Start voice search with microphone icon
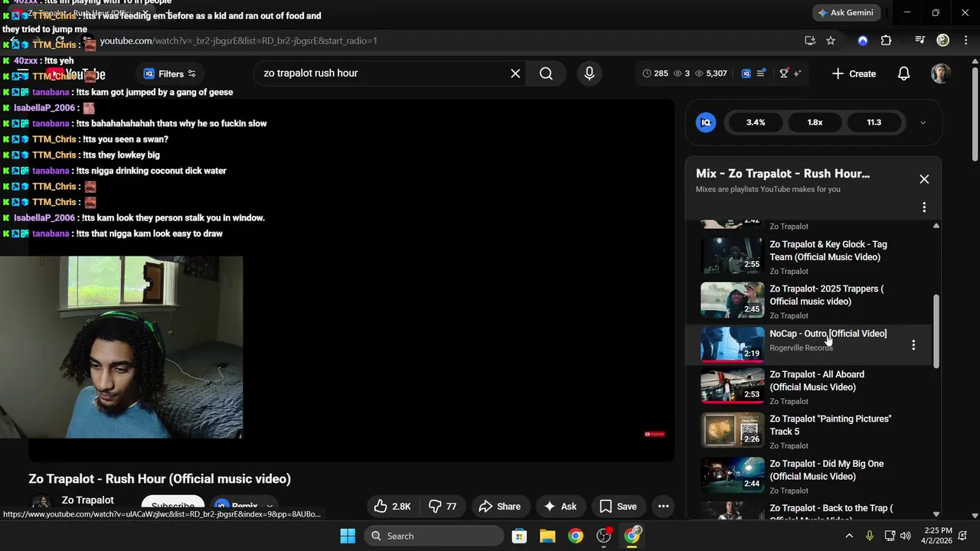The image size is (980, 551). pos(589,73)
